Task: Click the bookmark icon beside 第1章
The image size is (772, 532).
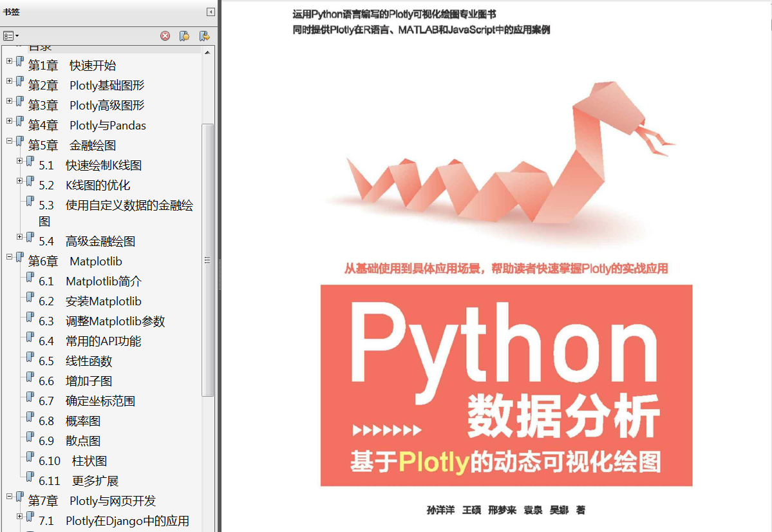Action: coord(20,62)
